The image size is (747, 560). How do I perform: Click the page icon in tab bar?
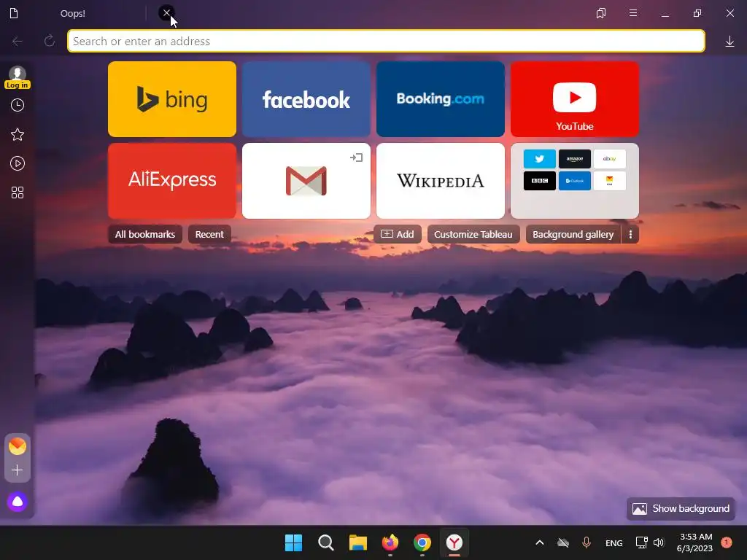pos(14,13)
